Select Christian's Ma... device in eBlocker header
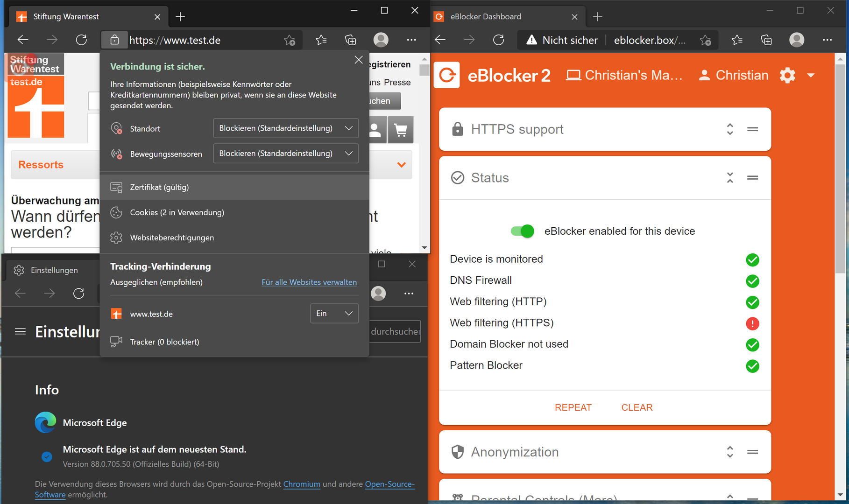The image size is (849, 504). point(624,75)
